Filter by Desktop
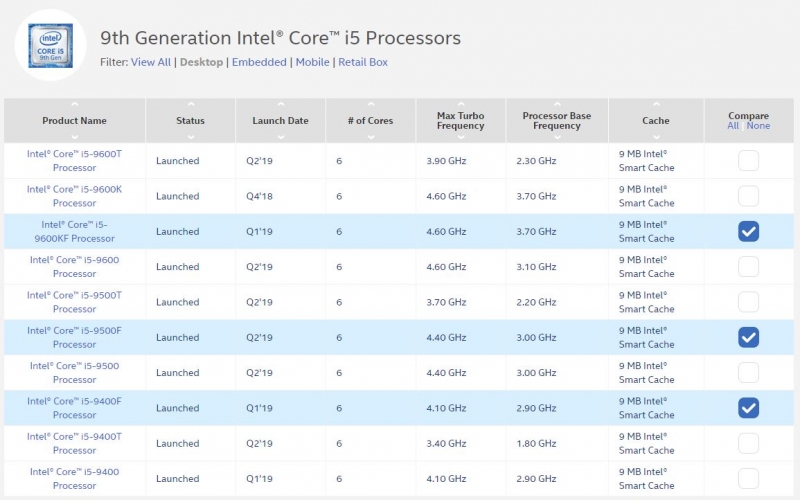The height and width of the screenshot is (500, 800). (201, 62)
